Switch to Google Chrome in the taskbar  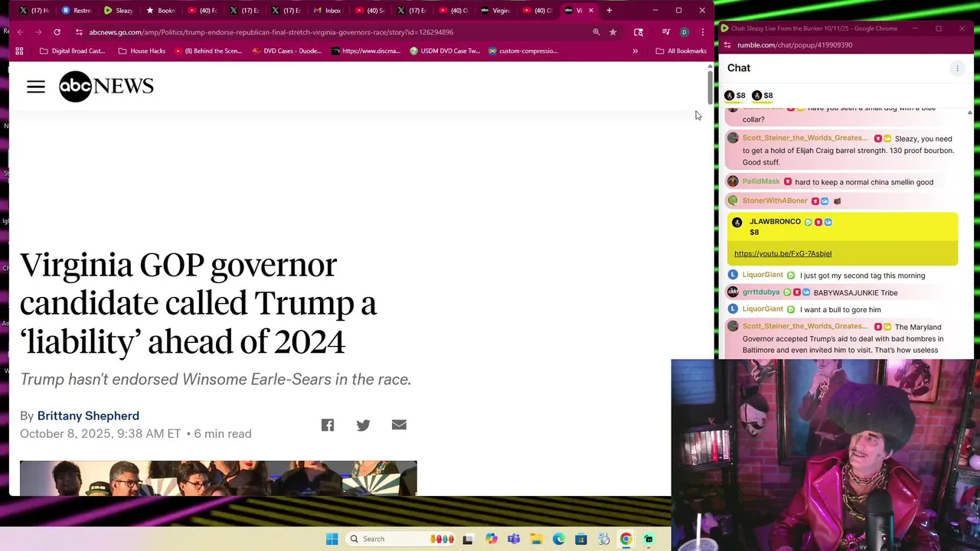point(626,539)
